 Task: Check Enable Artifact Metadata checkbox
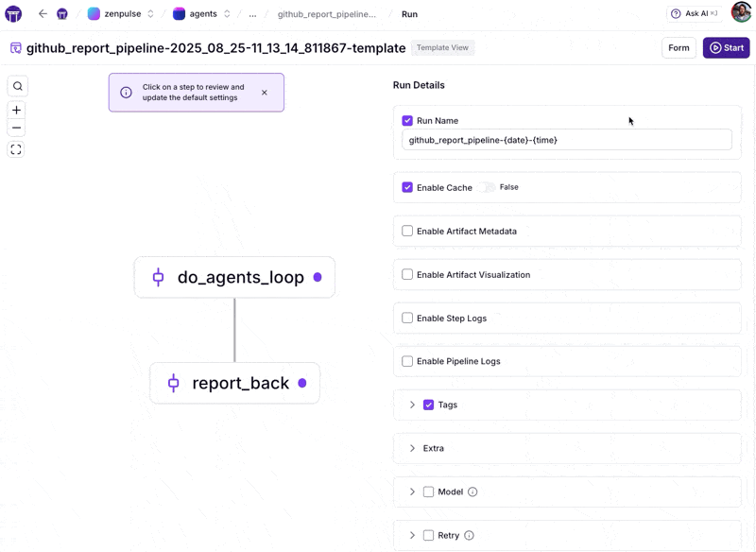(x=407, y=231)
